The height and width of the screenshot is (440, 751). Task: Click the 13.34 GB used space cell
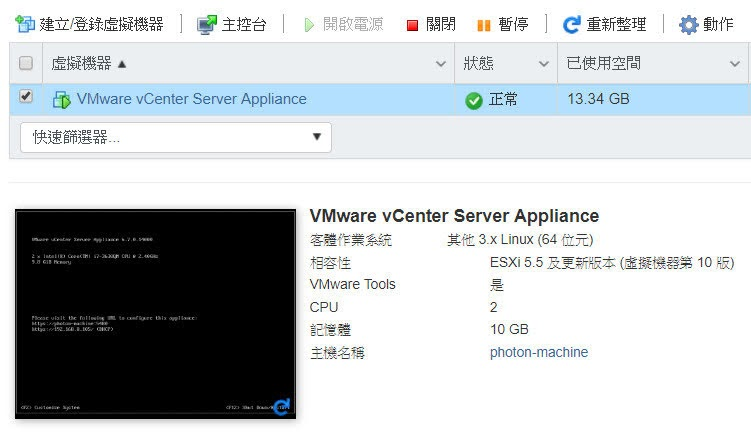coord(598,99)
